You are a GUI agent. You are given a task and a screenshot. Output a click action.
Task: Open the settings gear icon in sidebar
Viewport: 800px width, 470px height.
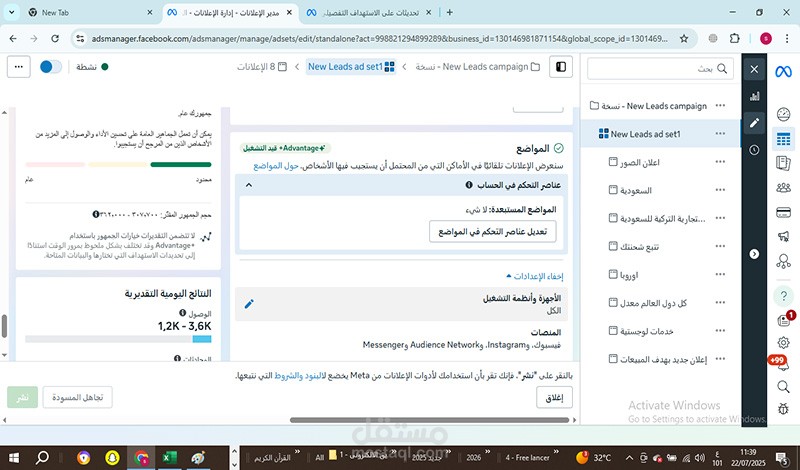783,342
